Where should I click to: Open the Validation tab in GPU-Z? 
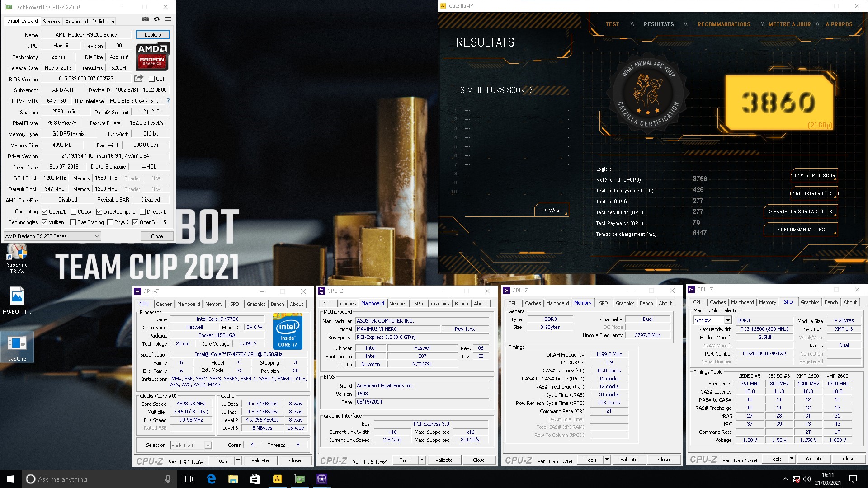pos(104,22)
